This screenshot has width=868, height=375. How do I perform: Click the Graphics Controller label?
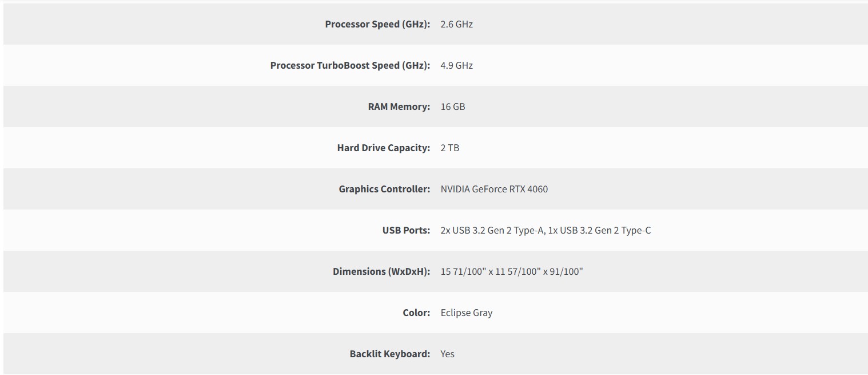coord(384,189)
